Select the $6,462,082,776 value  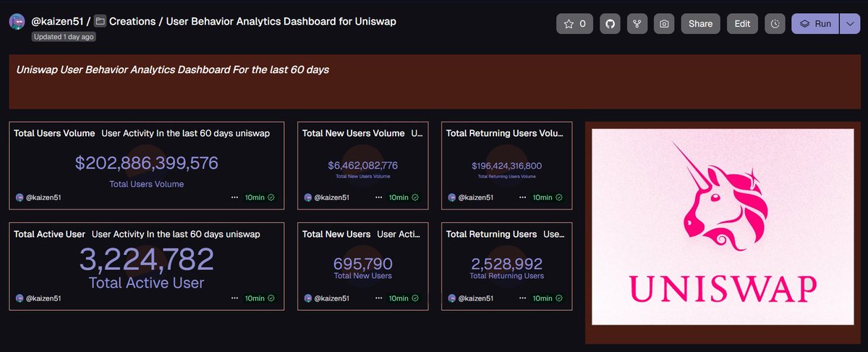click(363, 166)
